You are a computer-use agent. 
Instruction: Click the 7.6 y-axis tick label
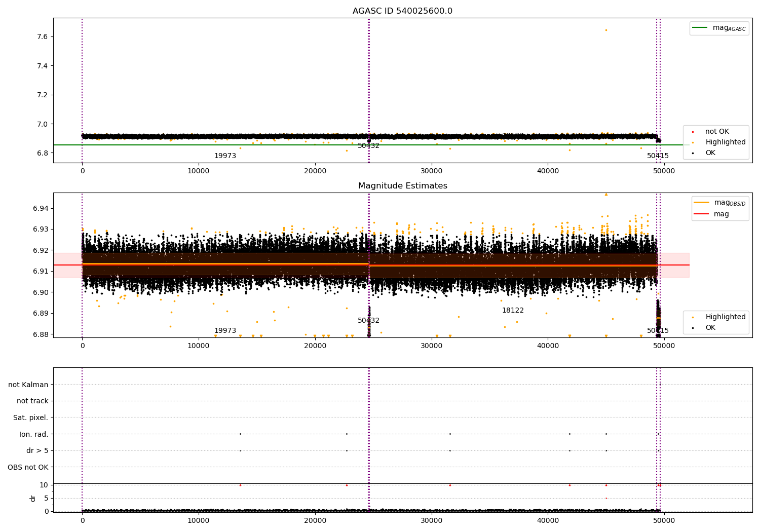tap(43, 36)
